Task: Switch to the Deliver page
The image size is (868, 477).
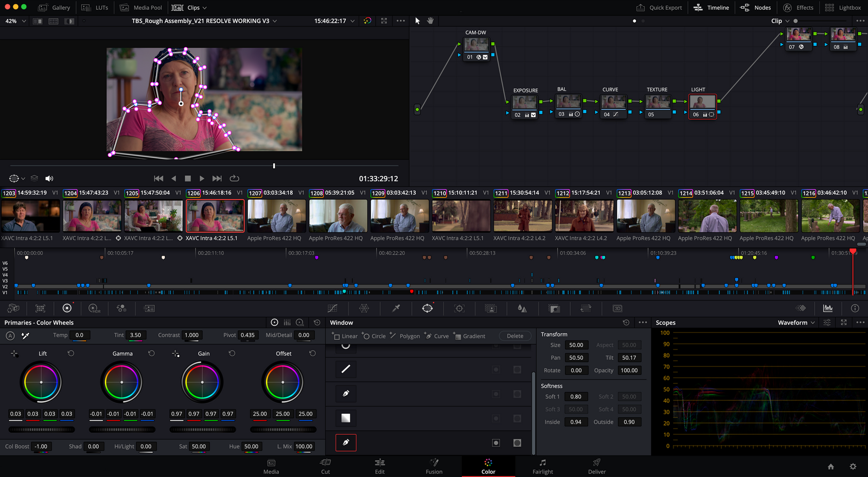Action: click(x=597, y=466)
